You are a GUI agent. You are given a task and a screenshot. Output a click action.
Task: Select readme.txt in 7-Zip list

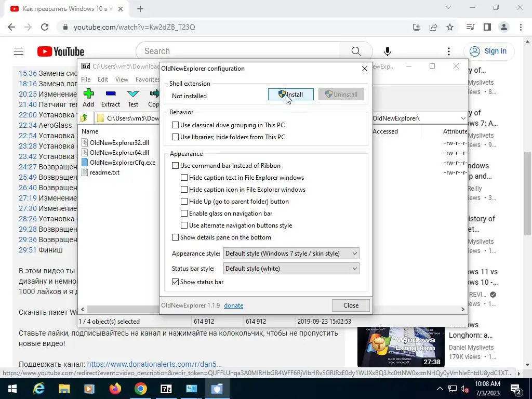click(x=101, y=172)
